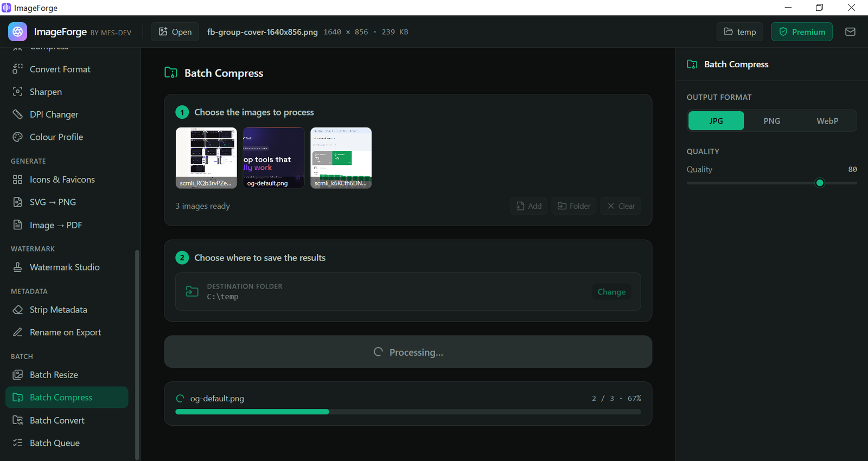Screen dimensions: 868x461
Task: Click the Rename on Export pencil icon
Action: (18, 332)
